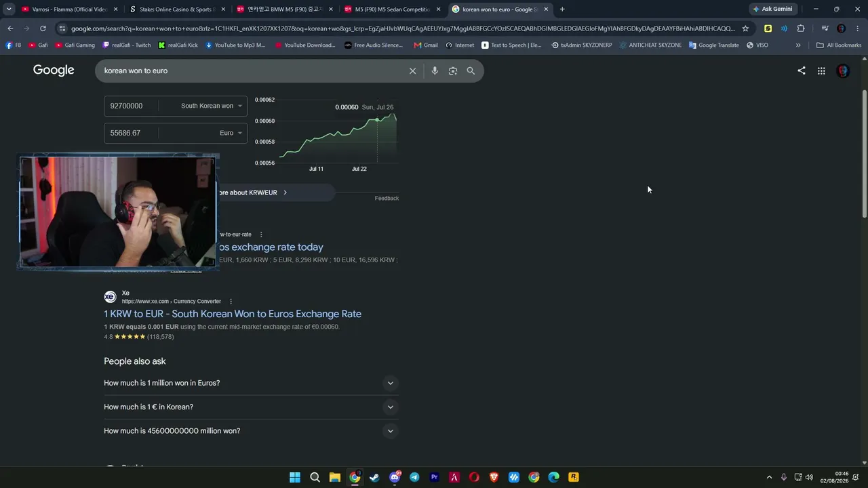868x488 pixels.
Task: Start voice search with the microphone icon
Action: [435, 70]
